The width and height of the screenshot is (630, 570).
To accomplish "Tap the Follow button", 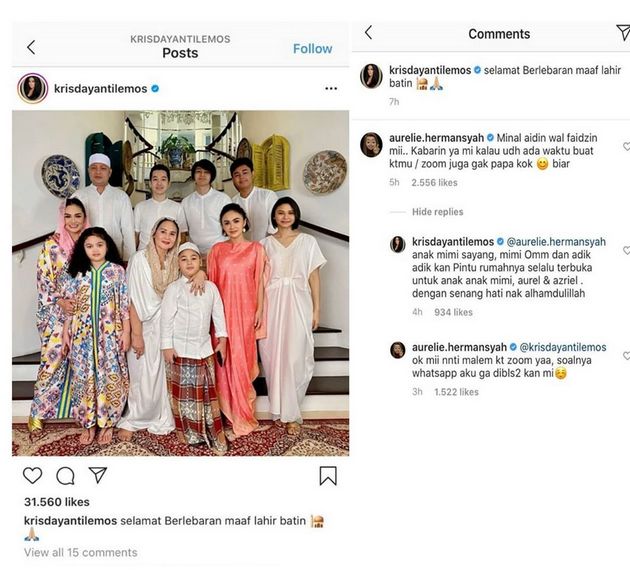I will pyautogui.click(x=312, y=48).
